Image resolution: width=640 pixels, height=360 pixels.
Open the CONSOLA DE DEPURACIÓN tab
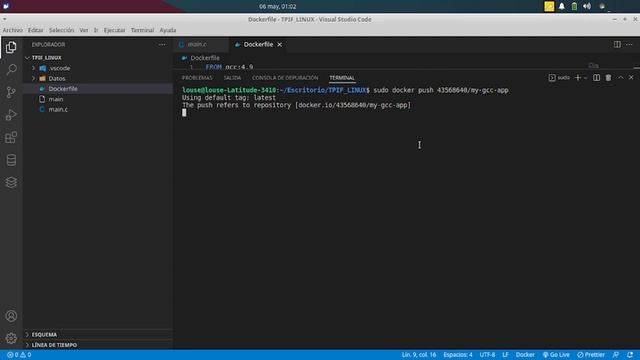[285, 78]
